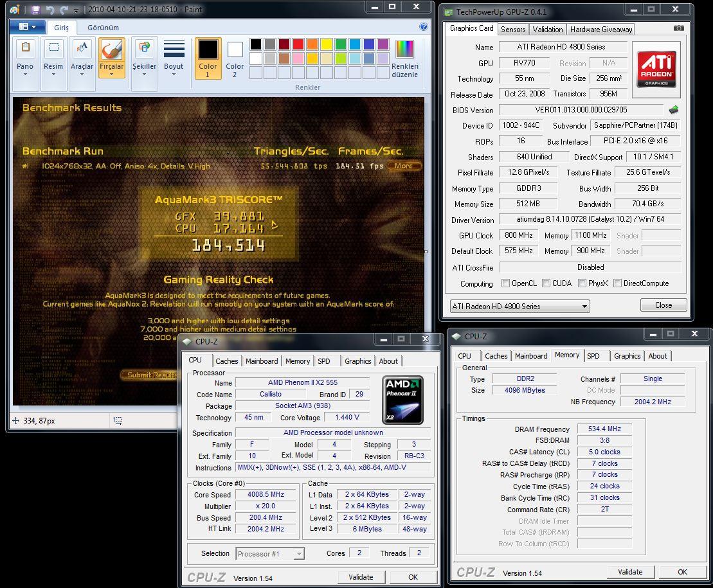This screenshot has width=713, height=588.
Task: Click OK in the CPU-Z Memory window
Action: (682, 572)
